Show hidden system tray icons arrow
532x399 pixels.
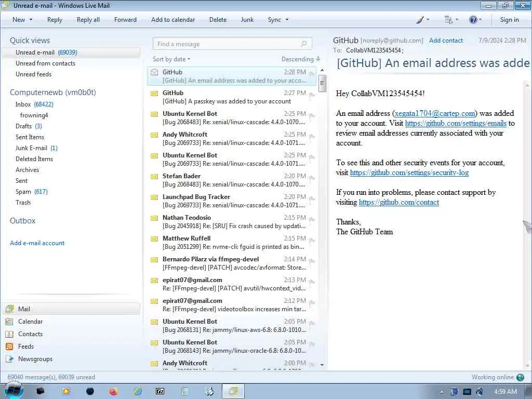coord(442,392)
